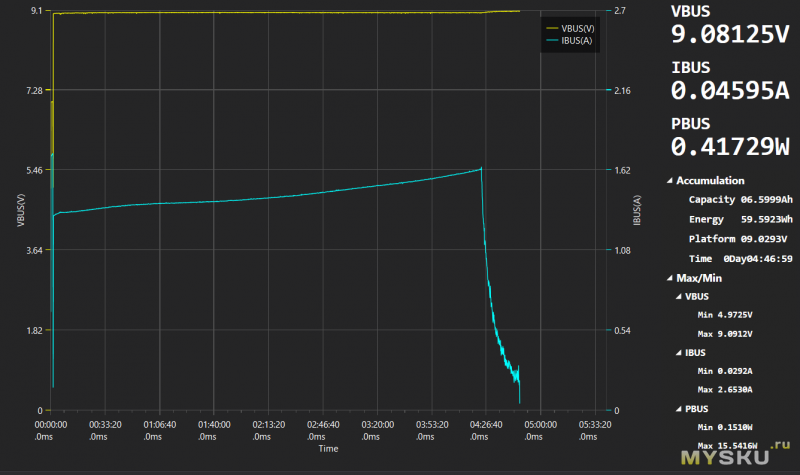Collapse the VBUS group under Max/Min
This screenshot has height=475, width=800.
pos(676,296)
